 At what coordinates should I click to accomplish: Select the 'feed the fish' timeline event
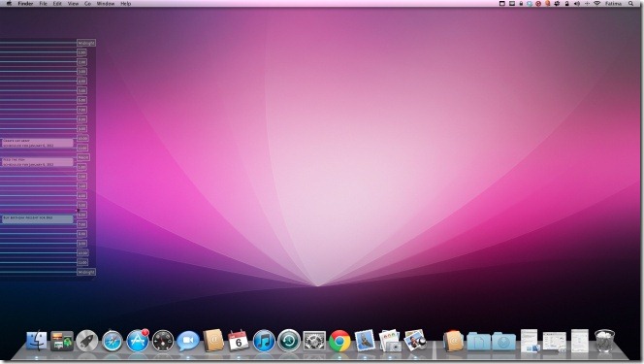tap(38, 162)
